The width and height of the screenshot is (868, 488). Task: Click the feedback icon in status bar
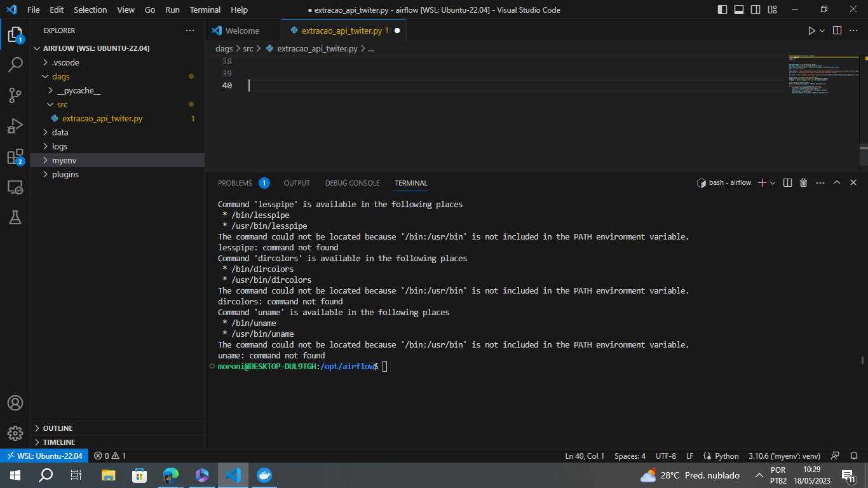tap(836, 456)
